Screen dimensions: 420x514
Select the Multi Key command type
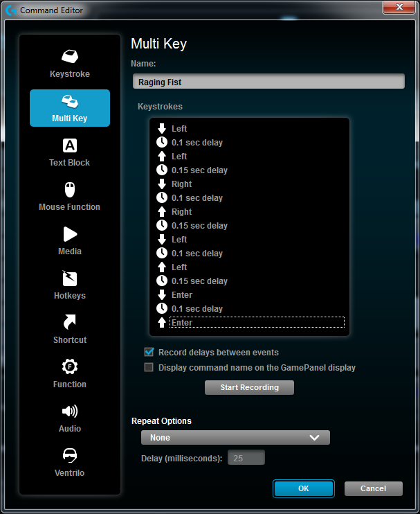[70, 108]
